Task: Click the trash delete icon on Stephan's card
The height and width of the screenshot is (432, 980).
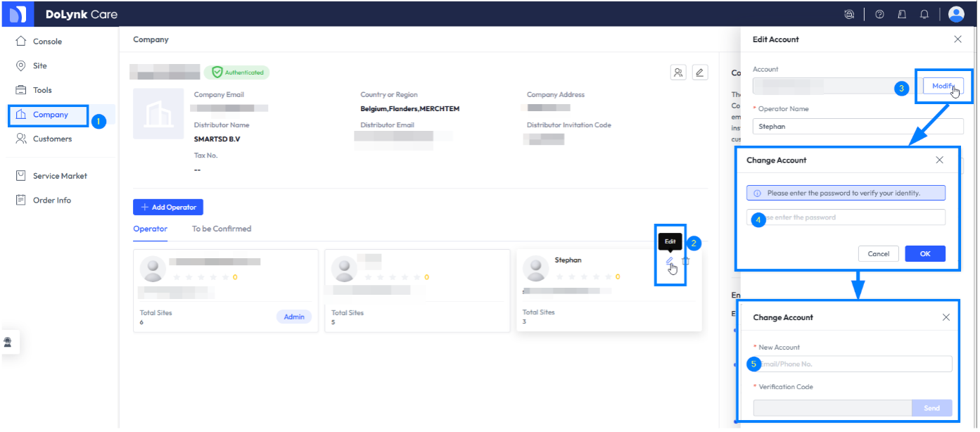Action: pyautogui.click(x=686, y=261)
